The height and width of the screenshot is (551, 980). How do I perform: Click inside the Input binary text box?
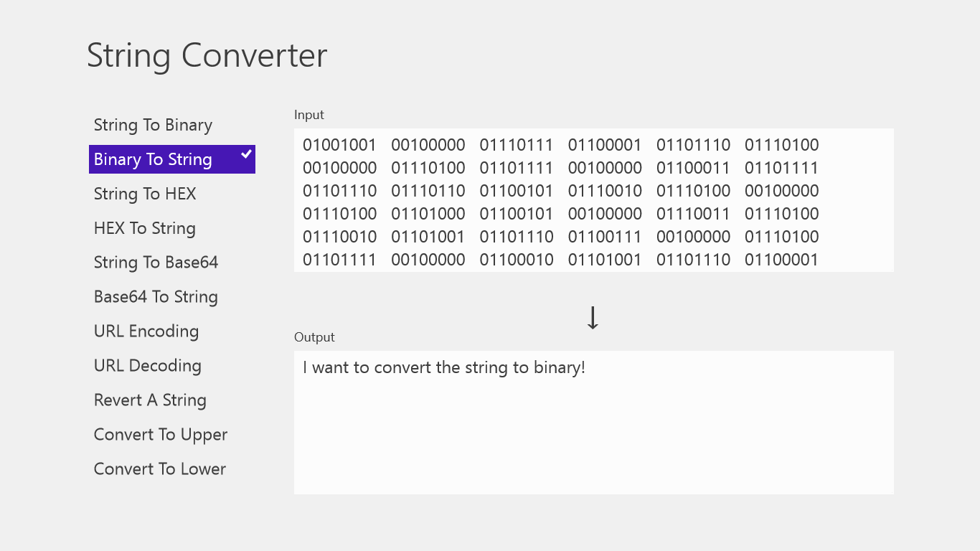click(854, 201)
